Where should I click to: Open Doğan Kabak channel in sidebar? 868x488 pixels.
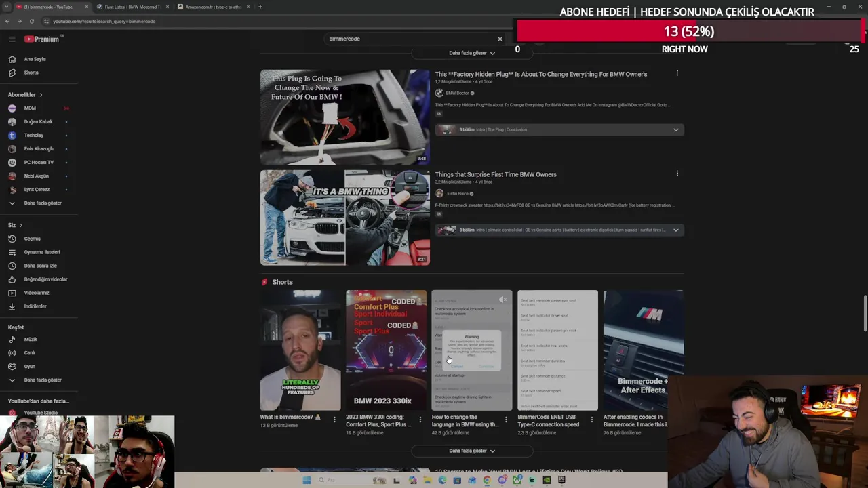[x=38, y=122]
